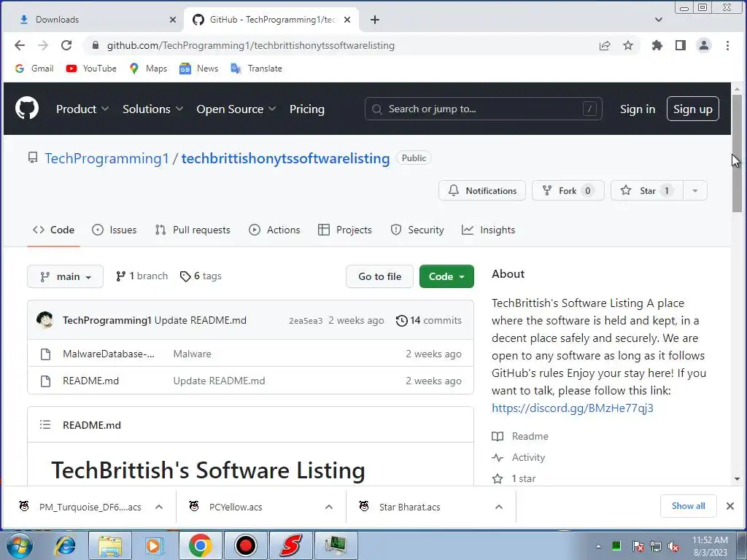Go back using browser back arrow

(20, 45)
